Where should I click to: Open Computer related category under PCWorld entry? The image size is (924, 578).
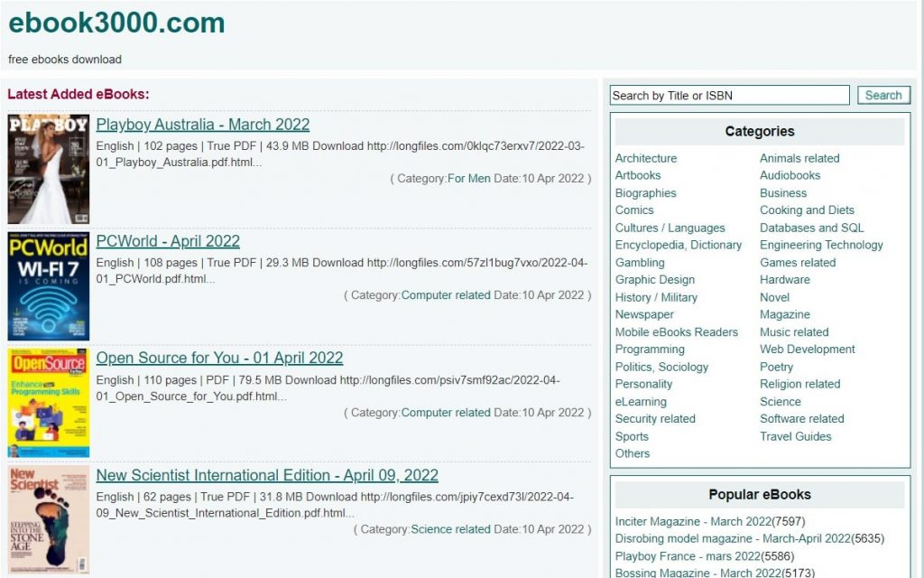click(446, 295)
